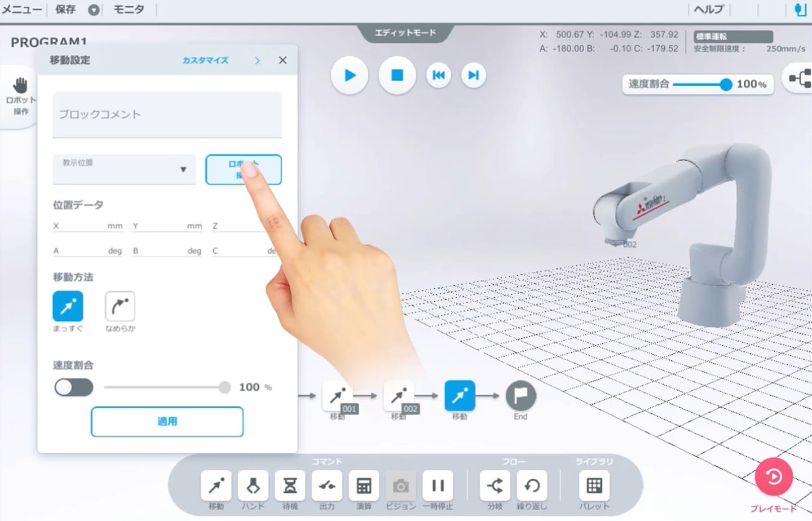The image size is (812, 521).
Task: Click the block comment input field
Action: 167,114
